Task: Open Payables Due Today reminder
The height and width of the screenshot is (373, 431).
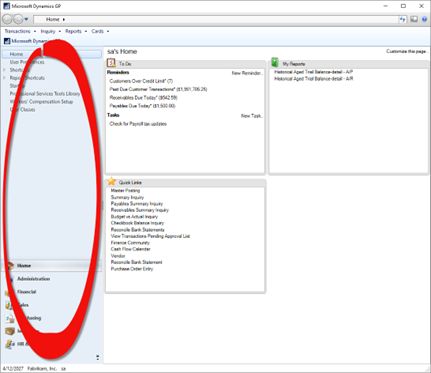Action: [x=142, y=106]
